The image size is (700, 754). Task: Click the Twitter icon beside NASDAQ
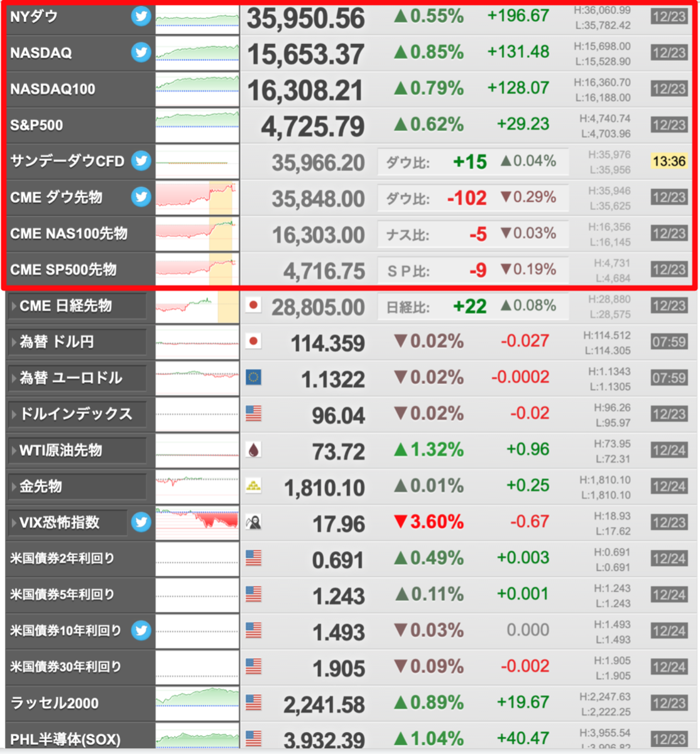point(141,52)
